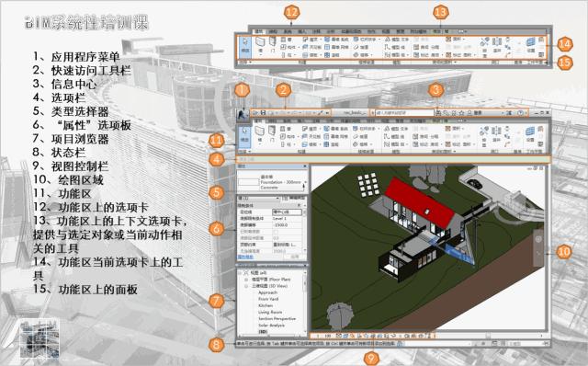Click the Save icon in quick access toolbar
The height and width of the screenshot is (366, 588).
coord(264,112)
